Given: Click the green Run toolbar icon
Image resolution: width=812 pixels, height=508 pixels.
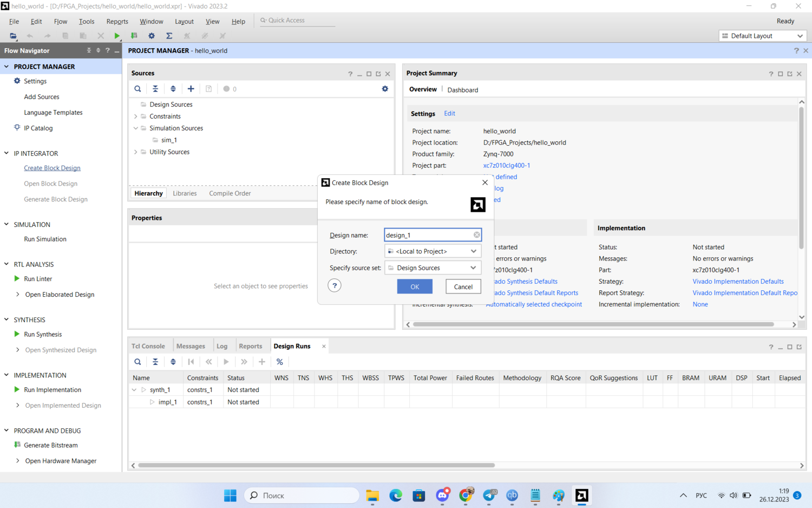Looking at the screenshot, I should [117, 36].
